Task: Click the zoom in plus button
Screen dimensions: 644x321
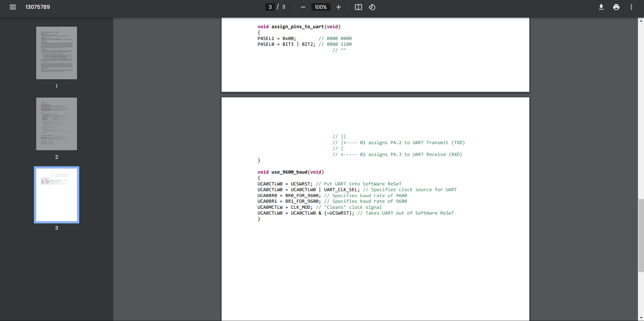Action: [339, 7]
